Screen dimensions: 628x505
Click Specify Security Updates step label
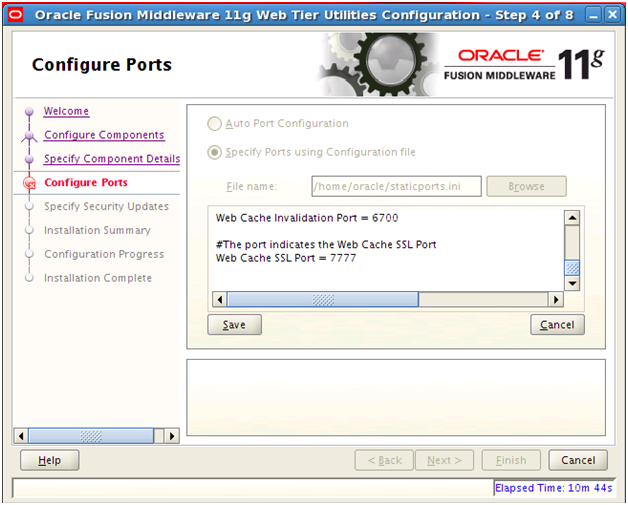107,206
